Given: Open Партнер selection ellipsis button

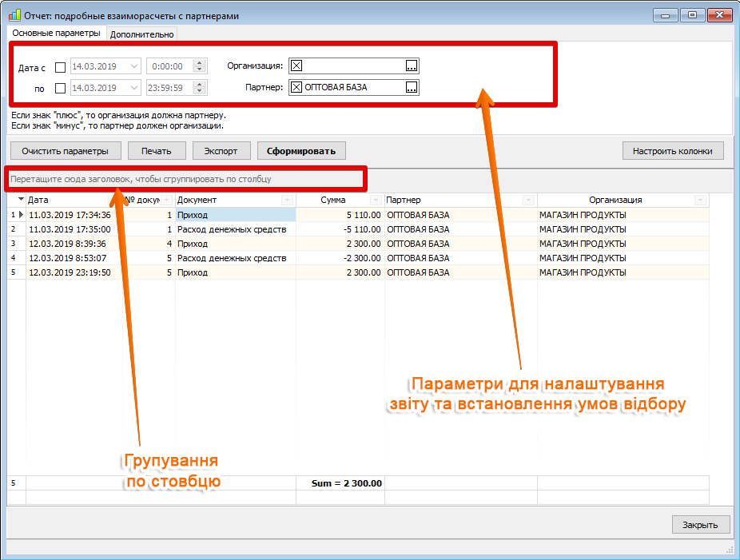Looking at the screenshot, I should point(412,87).
